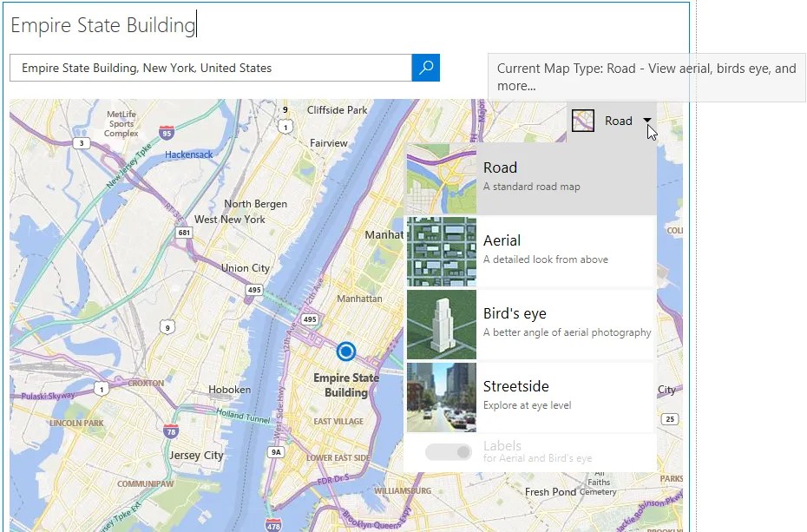Click the COMMUNIPAW label
807x532 pixels.
(145, 483)
